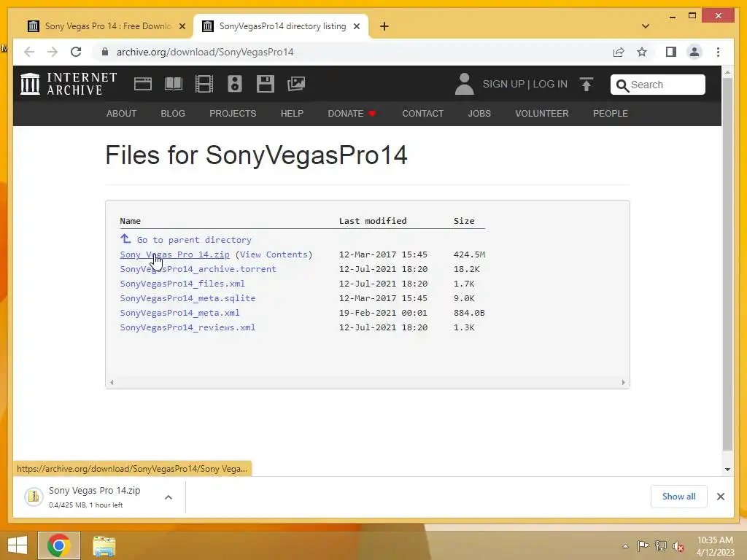Screen dimensions: 747x560
Task: Open the DONATE menu item
Action: tap(352, 114)
